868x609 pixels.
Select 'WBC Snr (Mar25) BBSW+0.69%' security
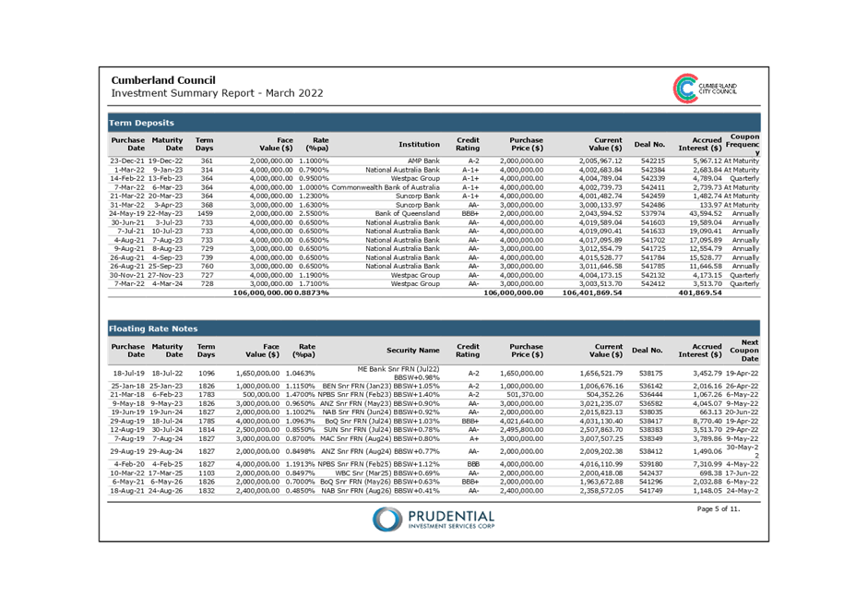click(x=386, y=474)
